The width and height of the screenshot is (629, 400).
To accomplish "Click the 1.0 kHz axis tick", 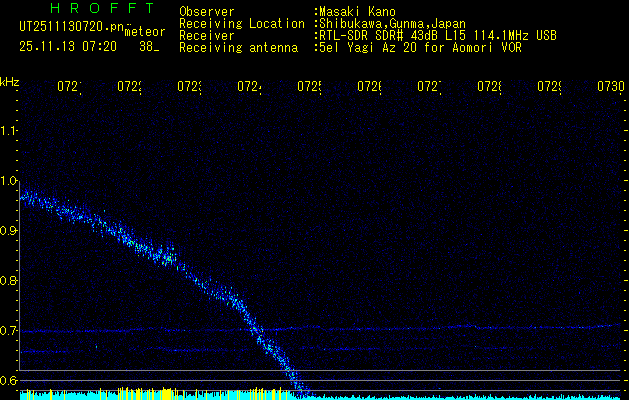I will point(9,180).
